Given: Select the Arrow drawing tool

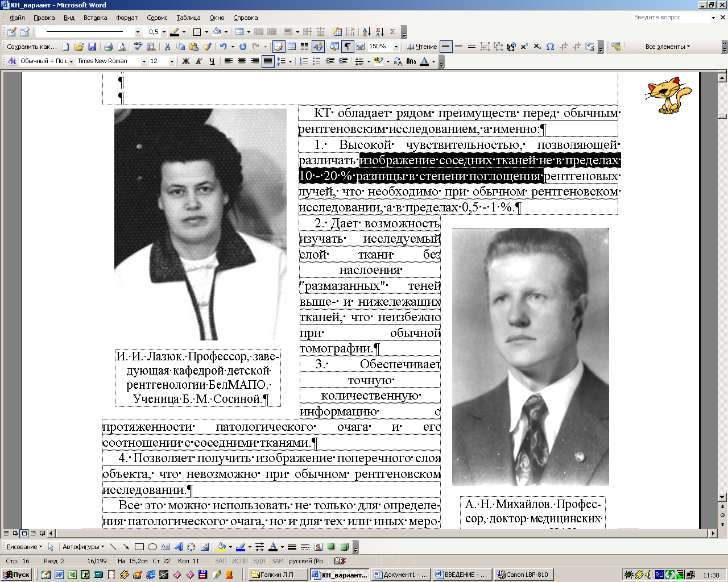Looking at the screenshot, I should [x=126, y=547].
